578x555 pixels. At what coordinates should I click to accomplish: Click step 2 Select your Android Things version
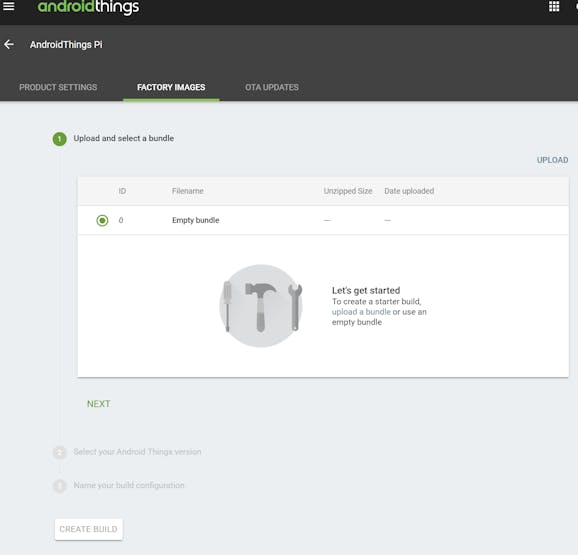(137, 452)
